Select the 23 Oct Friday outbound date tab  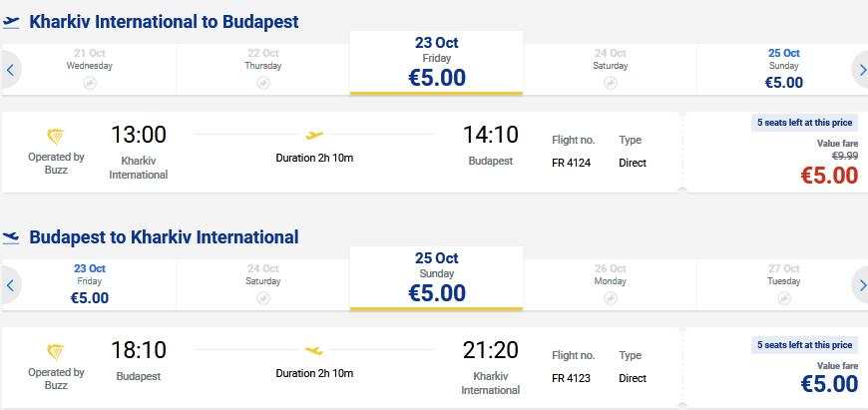(437, 63)
